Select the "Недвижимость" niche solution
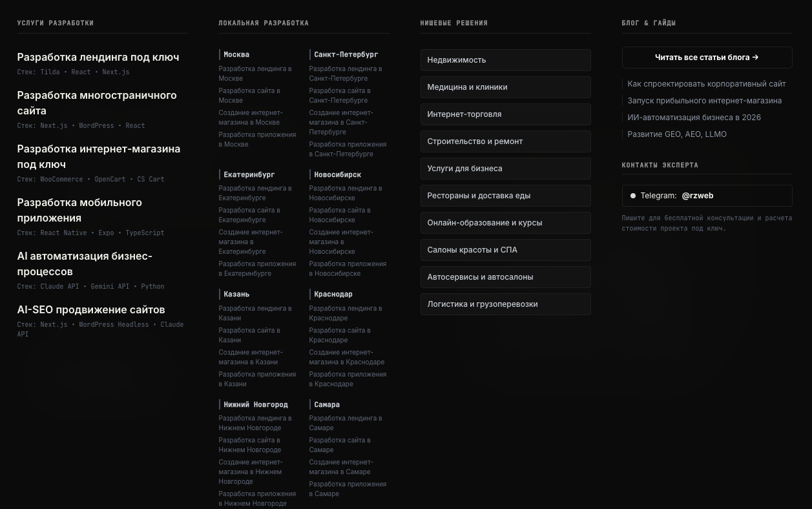 pyautogui.click(x=505, y=60)
